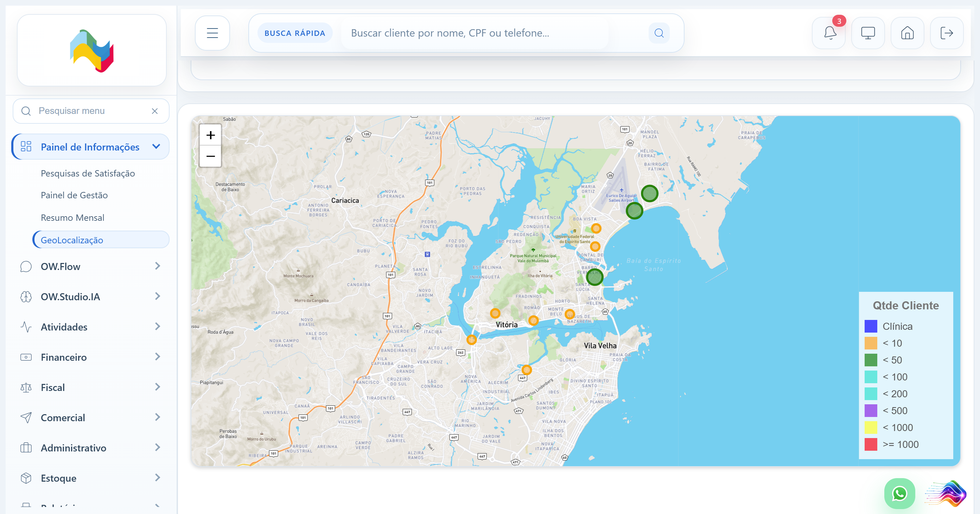Select the GeoLocalização submenu item

pos(101,240)
